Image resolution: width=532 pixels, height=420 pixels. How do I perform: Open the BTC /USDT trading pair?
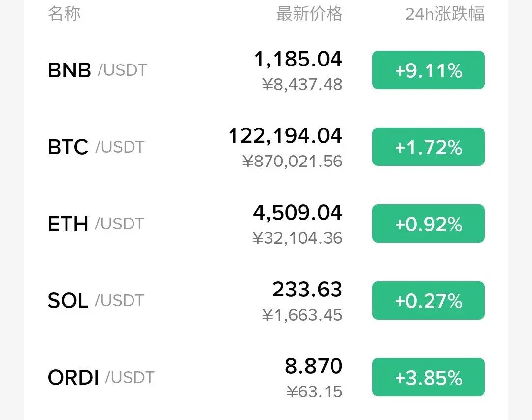pyautogui.click(x=266, y=147)
